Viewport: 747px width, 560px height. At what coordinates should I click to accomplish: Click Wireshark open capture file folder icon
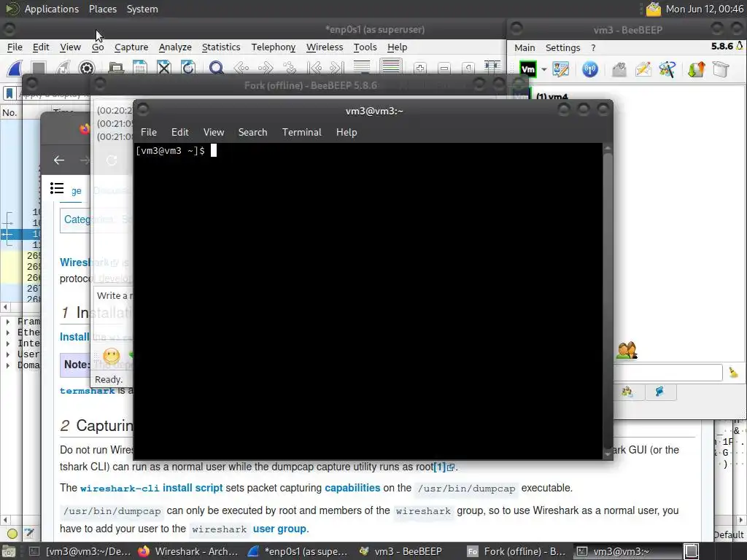pyautogui.click(x=116, y=68)
